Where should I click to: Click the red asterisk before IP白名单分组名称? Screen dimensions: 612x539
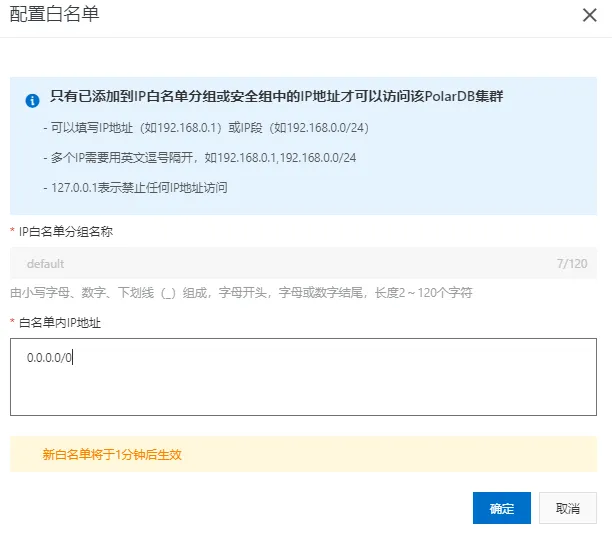point(13,232)
